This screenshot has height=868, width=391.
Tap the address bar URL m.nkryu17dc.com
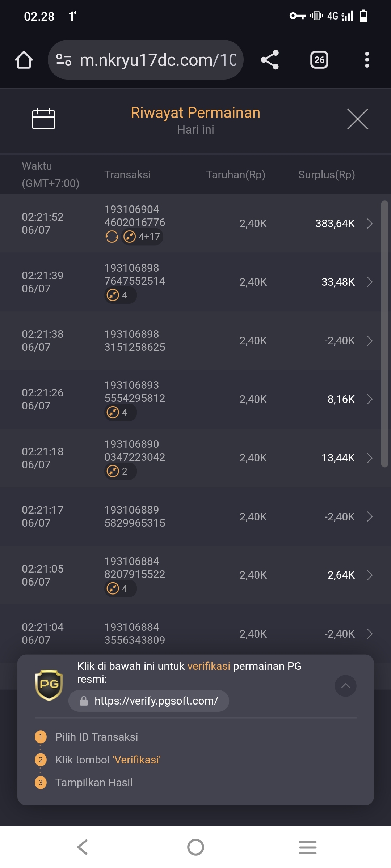158,60
